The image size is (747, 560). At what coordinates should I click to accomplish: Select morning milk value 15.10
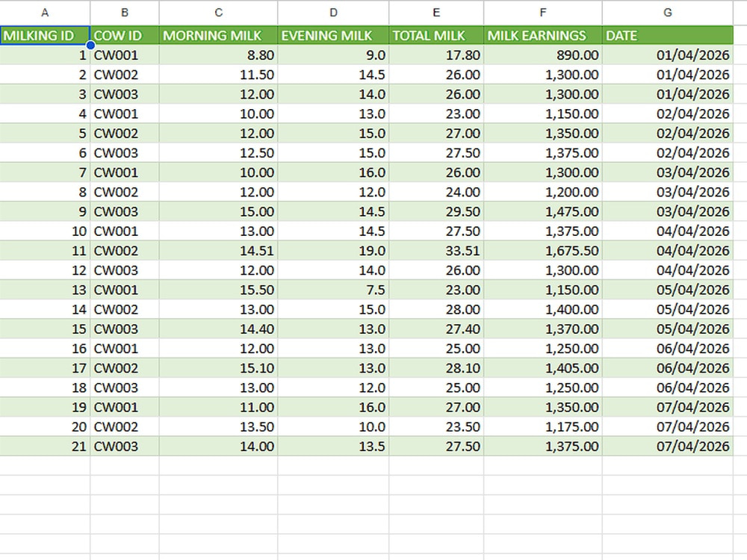[x=218, y=367]
